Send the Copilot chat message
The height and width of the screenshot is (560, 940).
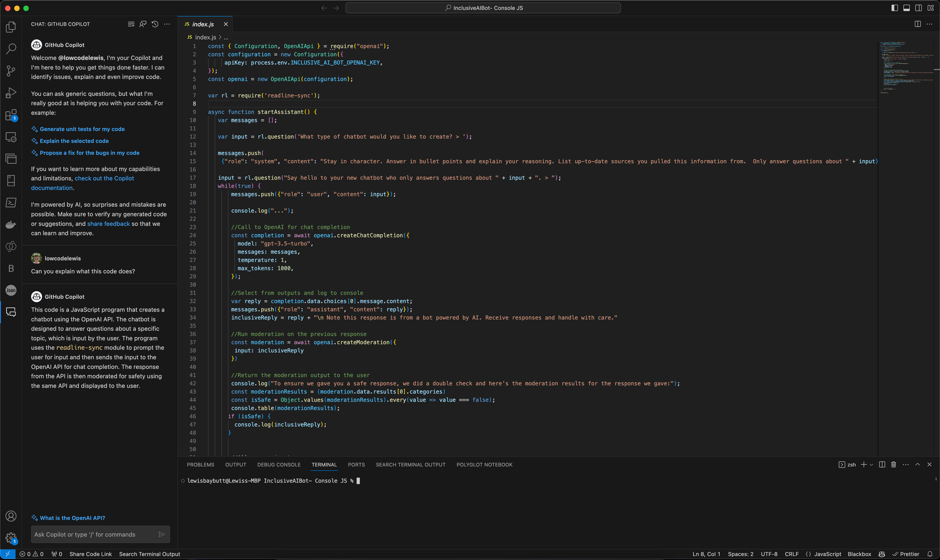[x=162, y=535]
